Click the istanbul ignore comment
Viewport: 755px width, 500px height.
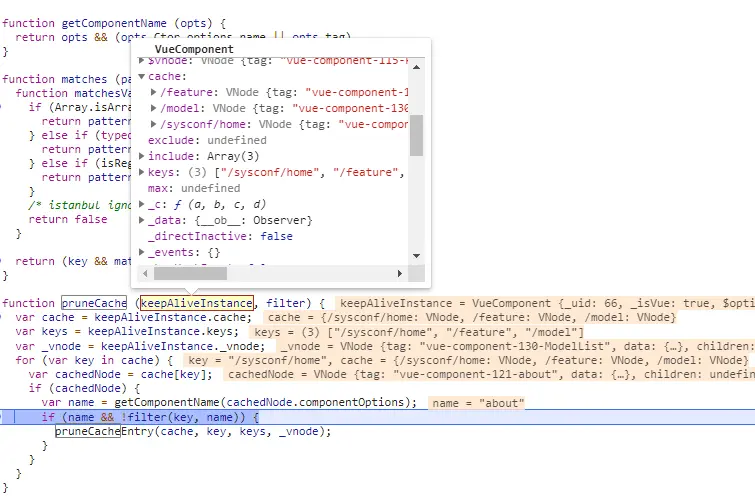click(79, 205)
